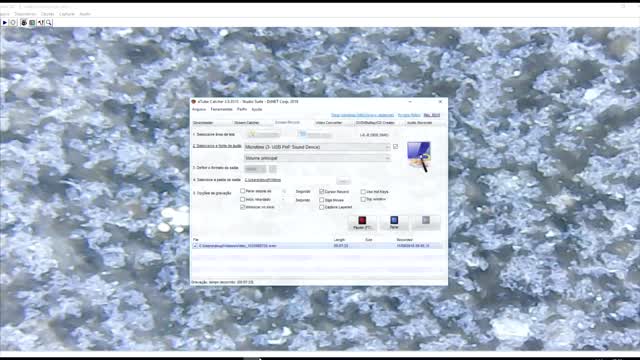The image size is (640, 360).
Task: Enable the Use Hot Keys checkbox
Action: [363, 191]
